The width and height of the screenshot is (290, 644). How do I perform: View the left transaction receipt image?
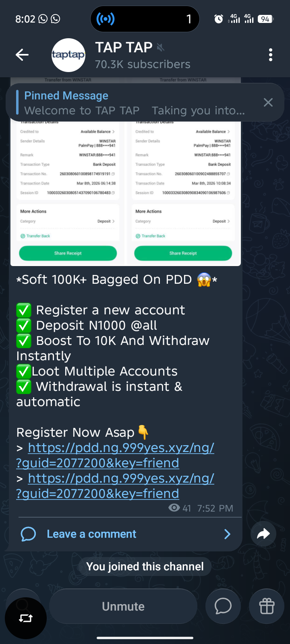click(68, 172)
